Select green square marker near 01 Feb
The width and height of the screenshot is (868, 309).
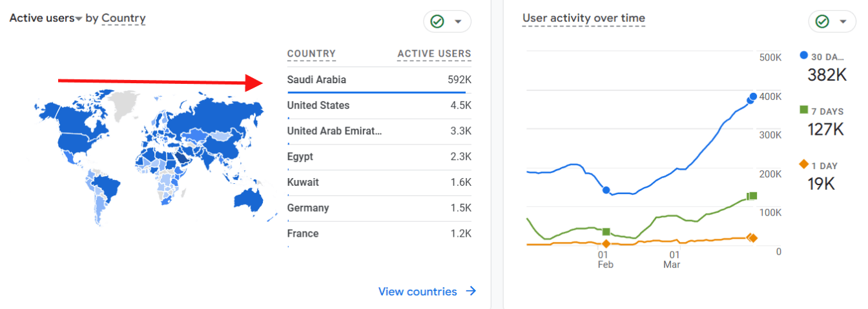(606, 232)
